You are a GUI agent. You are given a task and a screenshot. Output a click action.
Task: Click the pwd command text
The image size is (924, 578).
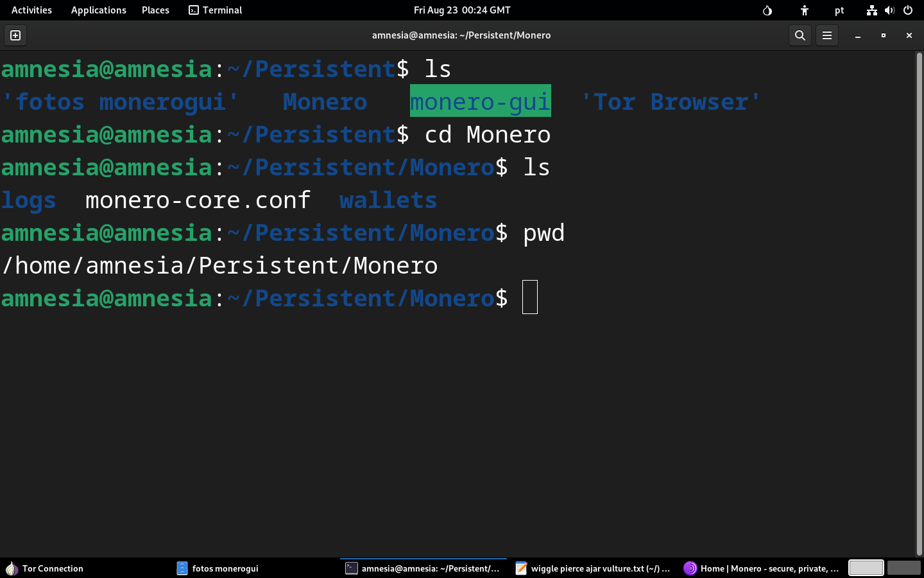544,234
